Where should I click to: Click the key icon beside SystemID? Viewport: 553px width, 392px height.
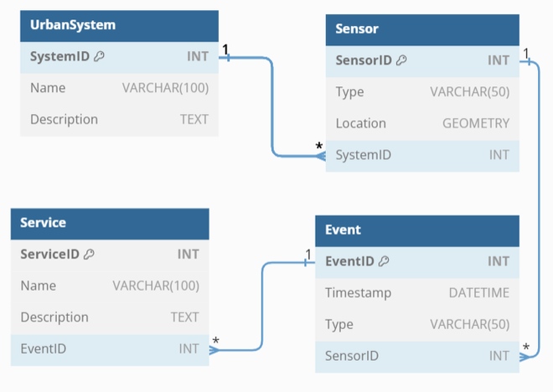99,57
